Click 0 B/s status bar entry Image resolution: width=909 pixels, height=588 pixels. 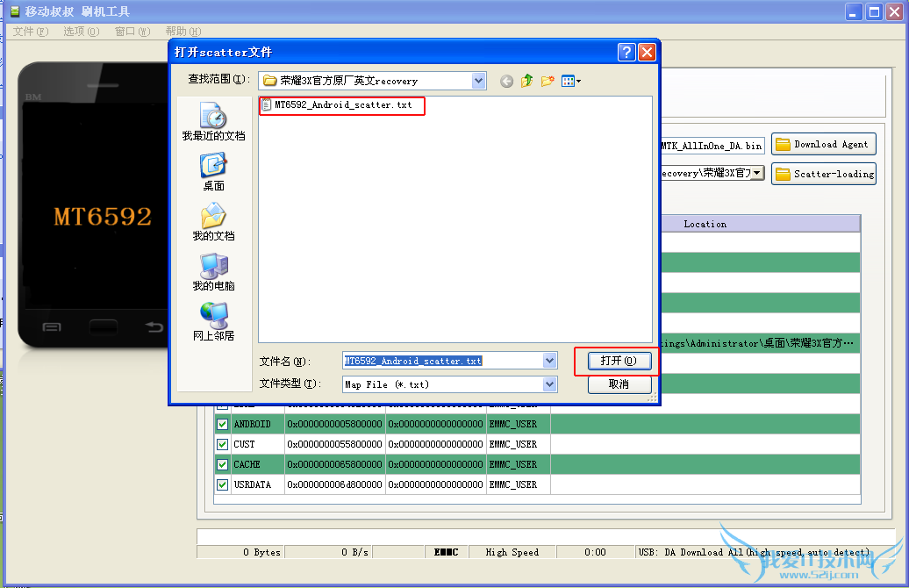coord(329,552)
